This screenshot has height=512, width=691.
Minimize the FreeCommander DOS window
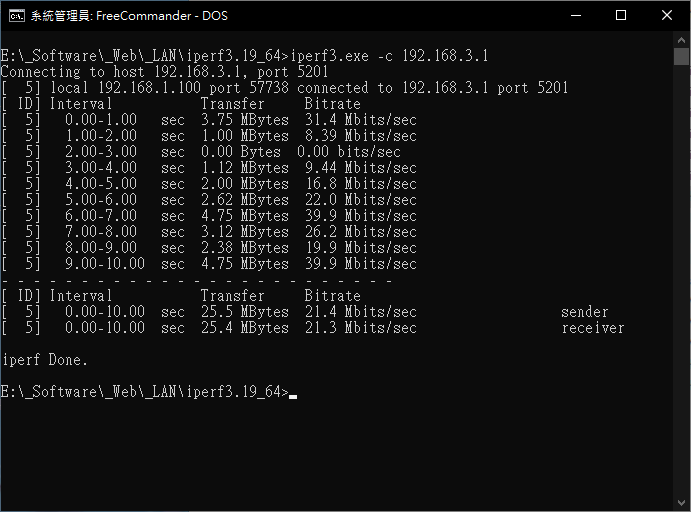[x=576, y=15]
